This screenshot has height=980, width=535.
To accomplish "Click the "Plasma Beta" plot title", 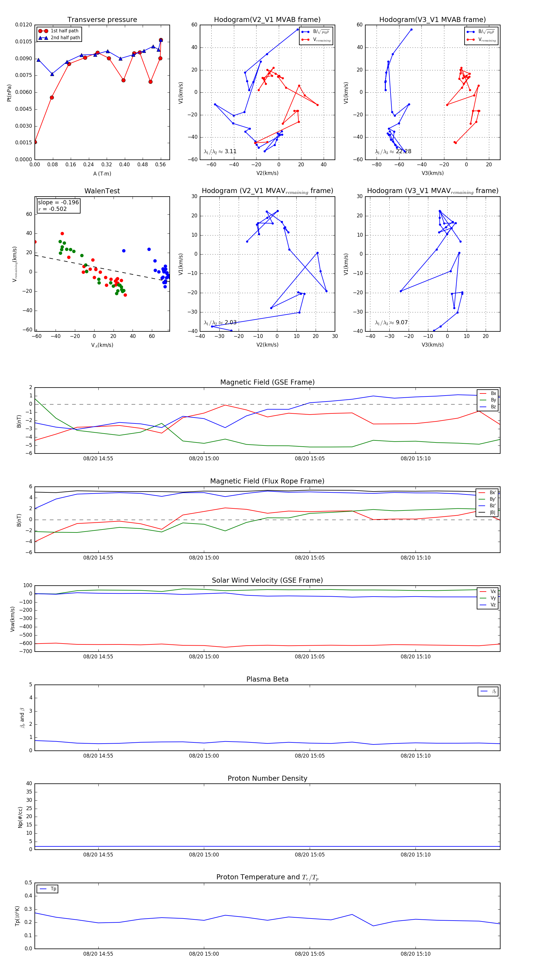I will coord(267,679).
